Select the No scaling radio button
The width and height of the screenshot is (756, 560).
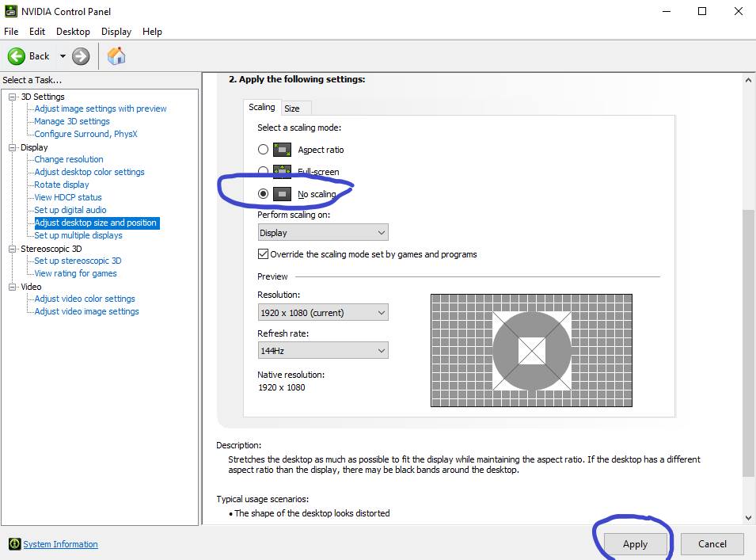pos(263,194)
